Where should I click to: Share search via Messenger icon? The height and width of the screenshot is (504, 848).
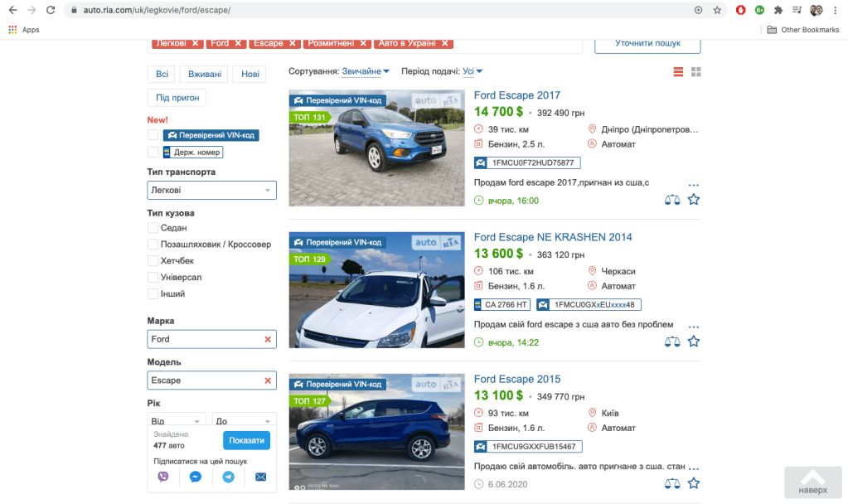196,477
